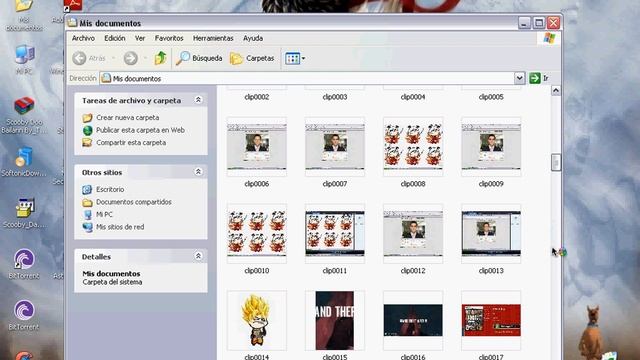Click the clip0003 file name
This screenshot has height=360, width=640.
(x=335, y=97)
